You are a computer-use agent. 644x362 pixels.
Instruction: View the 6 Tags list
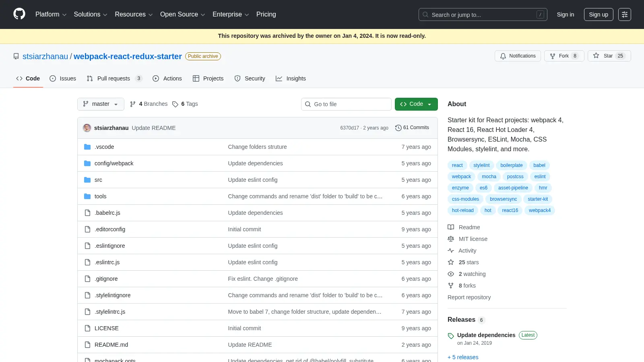tap(185, 104)
